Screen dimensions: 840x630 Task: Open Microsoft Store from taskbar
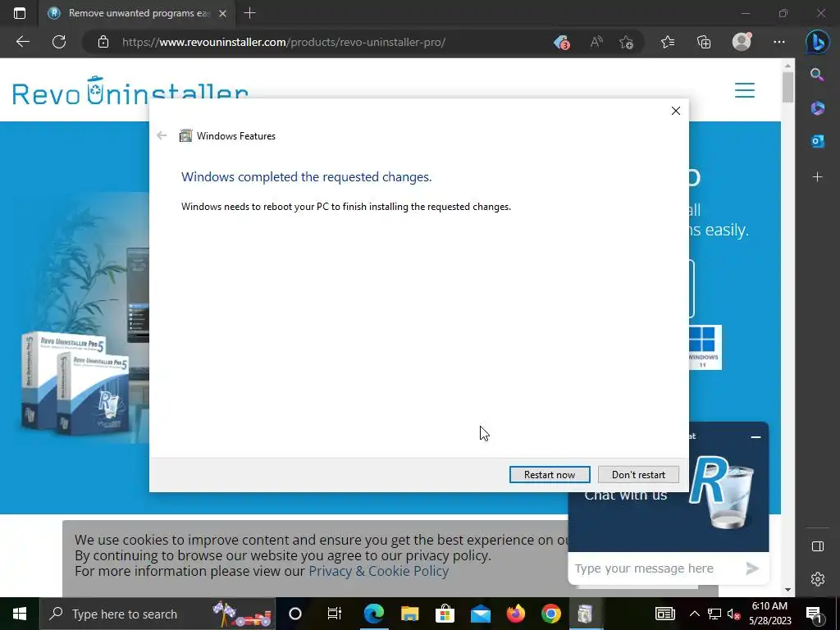pyautogui.click(x=445, y=614)
